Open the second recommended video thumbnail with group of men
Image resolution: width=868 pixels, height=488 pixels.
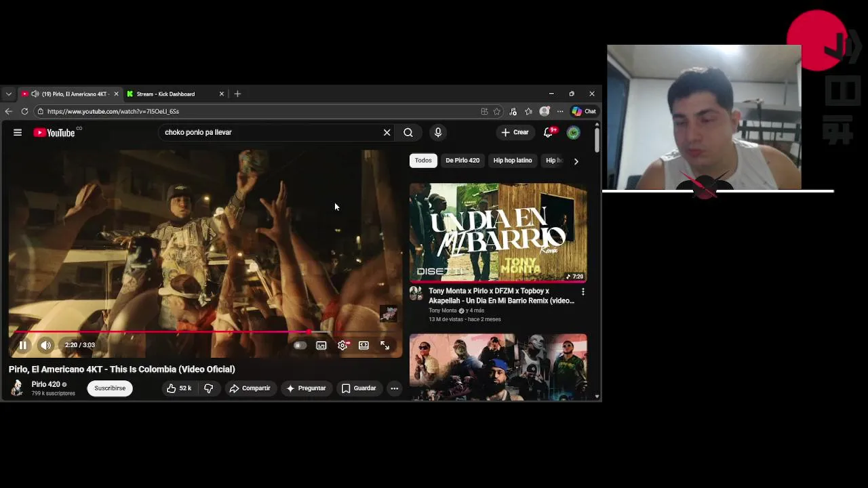tap(498, 365)
